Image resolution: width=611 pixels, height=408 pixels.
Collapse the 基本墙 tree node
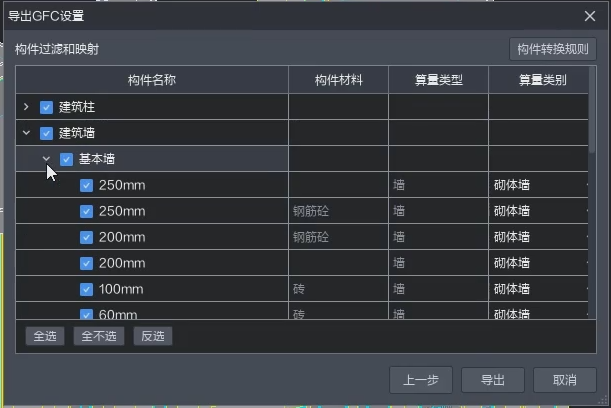(46, 159)
